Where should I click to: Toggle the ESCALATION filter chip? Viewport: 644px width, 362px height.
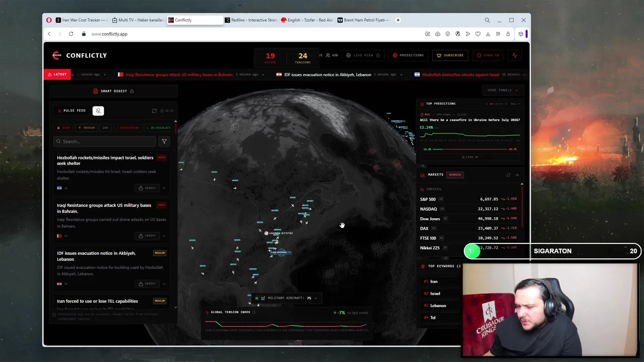128,128
